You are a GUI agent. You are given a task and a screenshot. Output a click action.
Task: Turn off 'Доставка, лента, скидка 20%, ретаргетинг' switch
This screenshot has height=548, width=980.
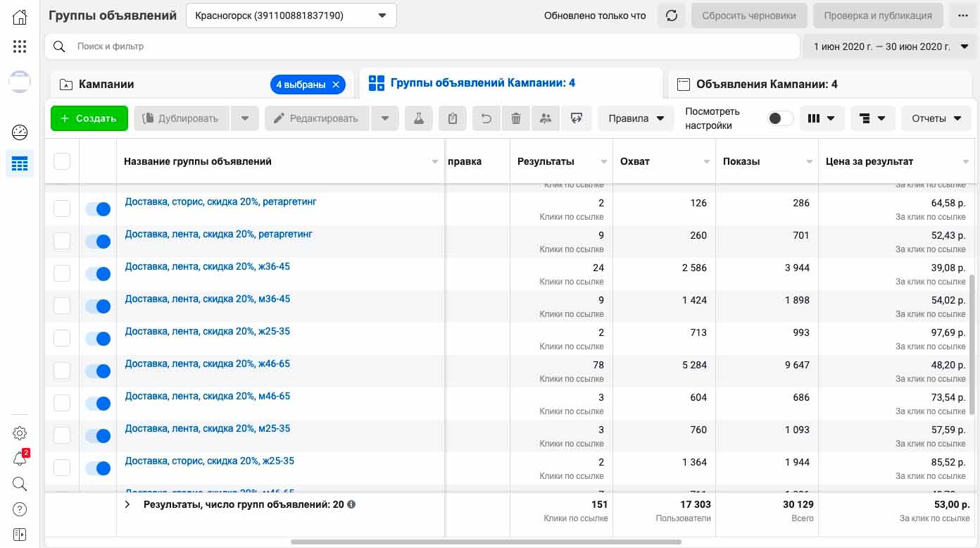pos(98,242)
